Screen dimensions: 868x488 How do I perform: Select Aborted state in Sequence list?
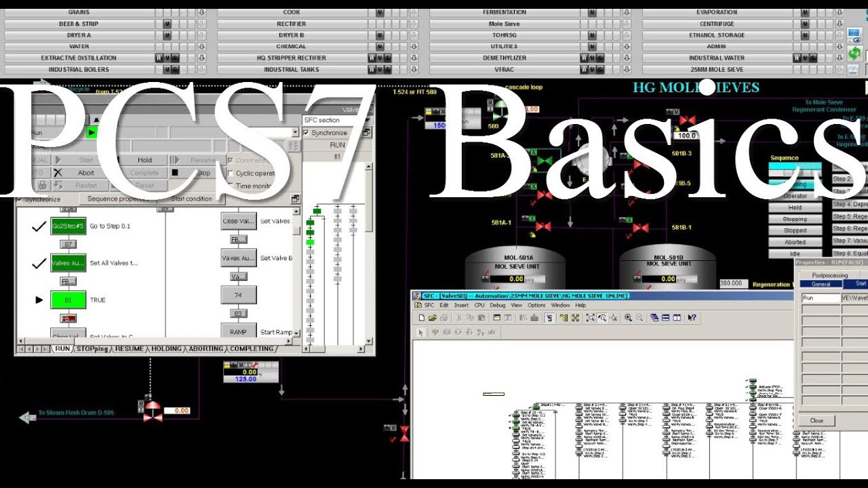pyautogui.click(x=795, y=242)
